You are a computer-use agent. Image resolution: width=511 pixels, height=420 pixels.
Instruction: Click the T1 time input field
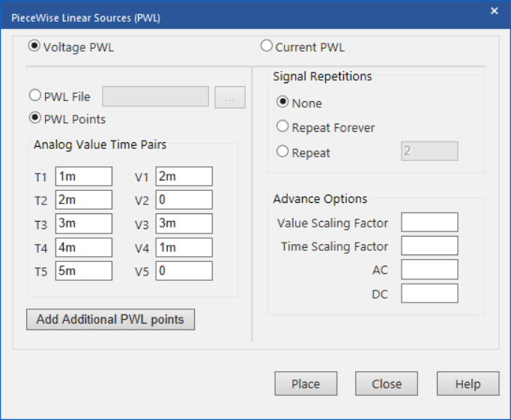tap(84, 177)
